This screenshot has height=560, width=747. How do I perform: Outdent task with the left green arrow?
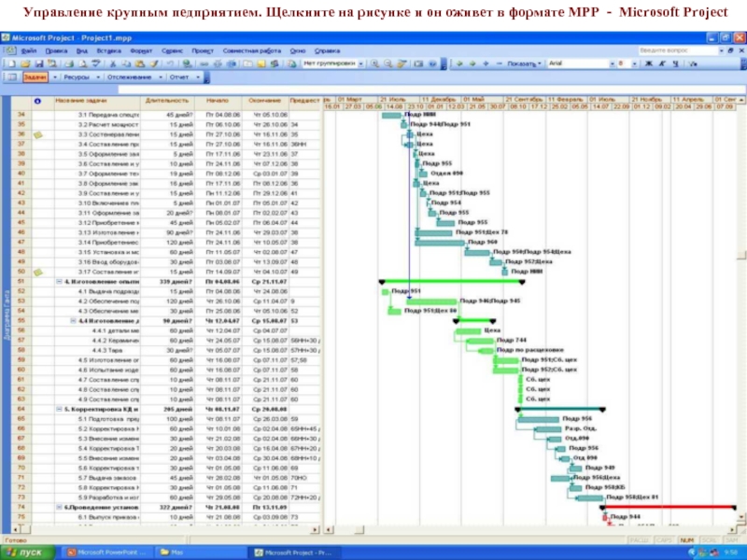tap(459, 63)
